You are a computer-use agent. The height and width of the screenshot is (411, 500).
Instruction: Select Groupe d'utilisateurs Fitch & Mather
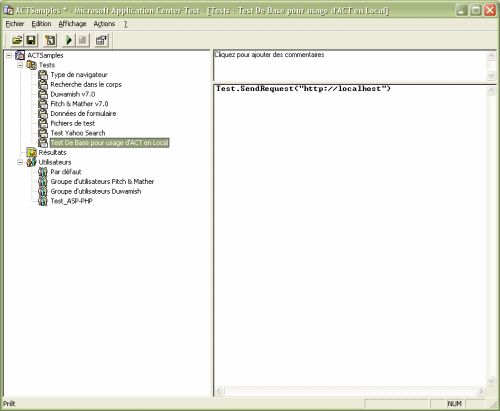point(102,182)
